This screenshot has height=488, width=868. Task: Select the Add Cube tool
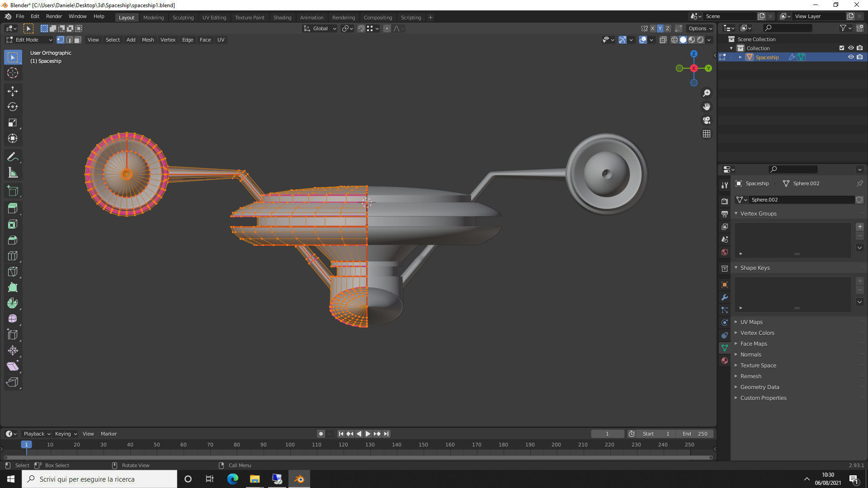(13, 191)
